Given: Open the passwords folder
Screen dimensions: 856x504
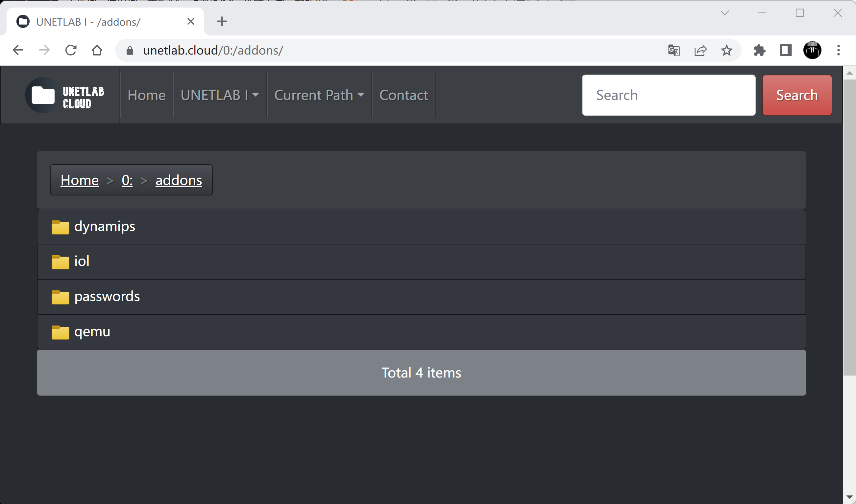Looking at the screenshot, I should pos(421,296).
